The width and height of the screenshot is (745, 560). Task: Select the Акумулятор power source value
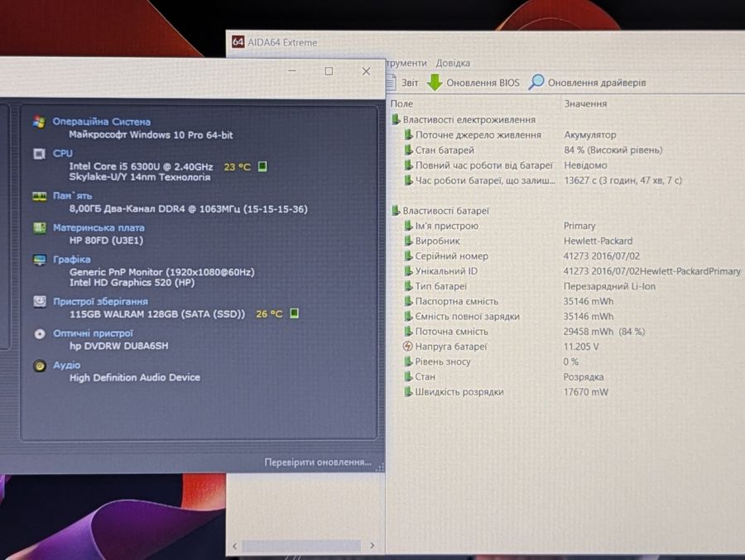pos(589,135)
